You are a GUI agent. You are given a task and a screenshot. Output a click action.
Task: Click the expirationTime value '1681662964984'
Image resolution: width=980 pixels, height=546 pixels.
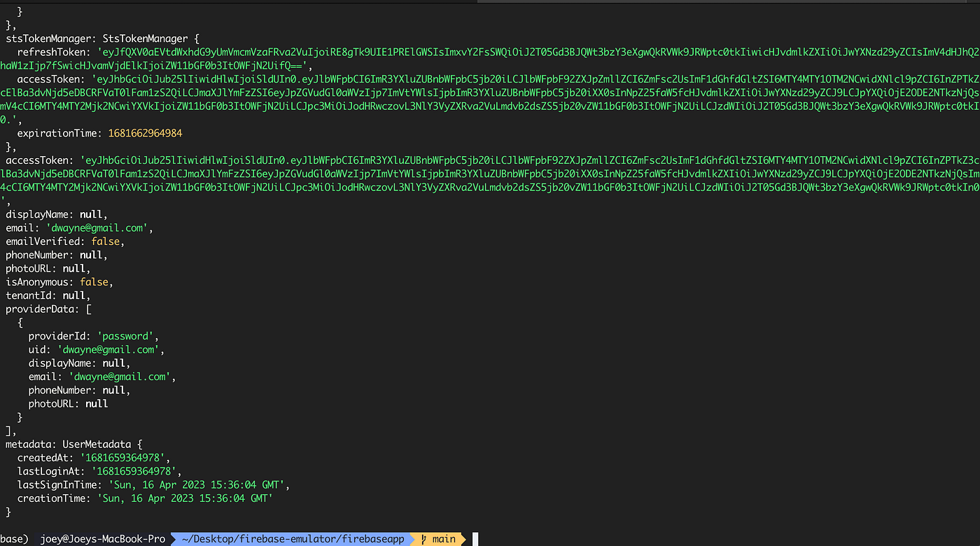click(145, 134)
